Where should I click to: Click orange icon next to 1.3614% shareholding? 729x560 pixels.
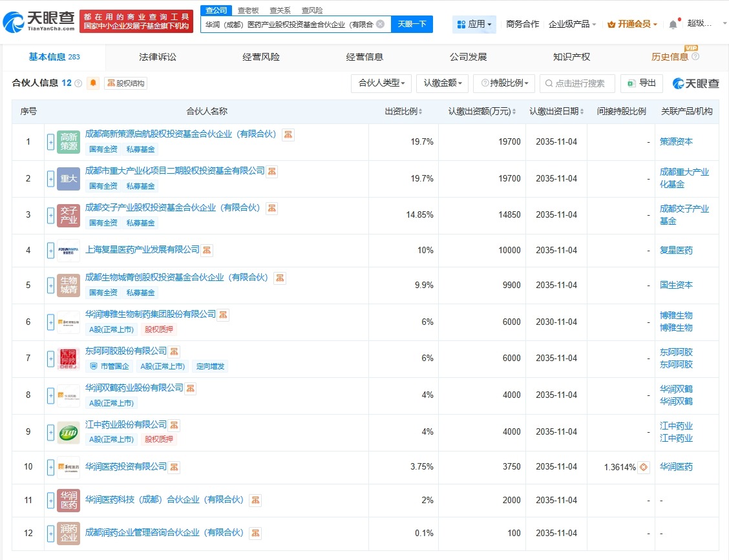click(x=642, y=467)
